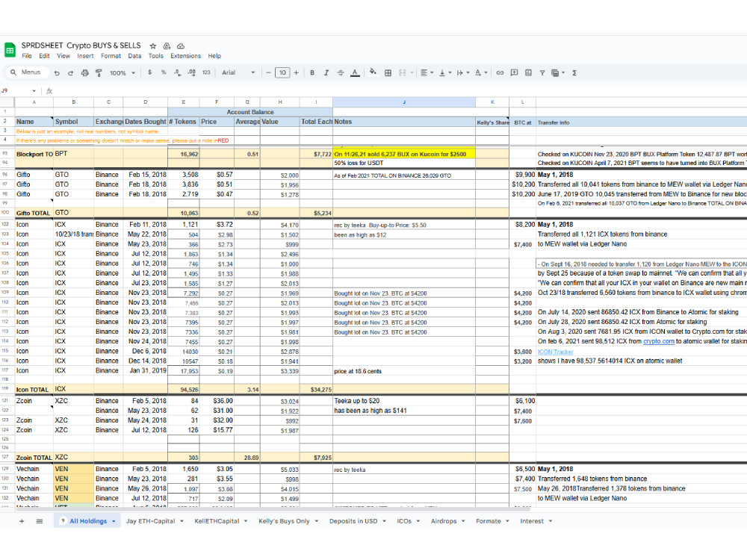Format cell as currency

point(149,72)
